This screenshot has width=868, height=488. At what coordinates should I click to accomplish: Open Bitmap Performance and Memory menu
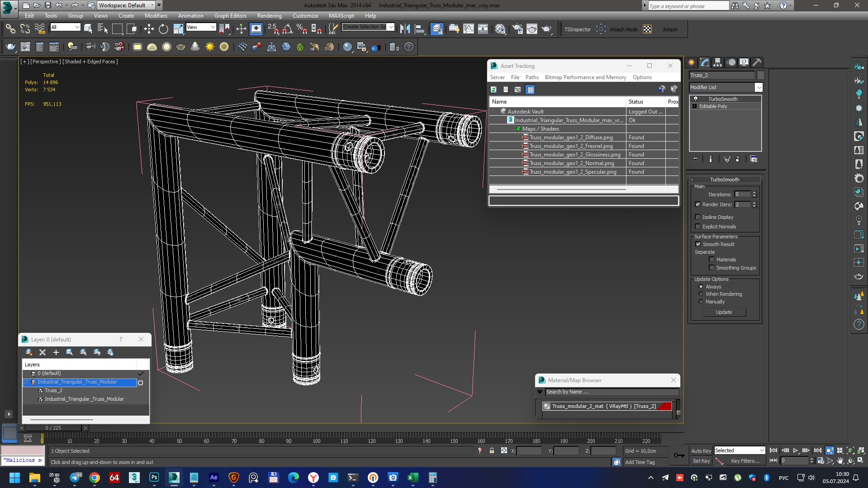585,77
